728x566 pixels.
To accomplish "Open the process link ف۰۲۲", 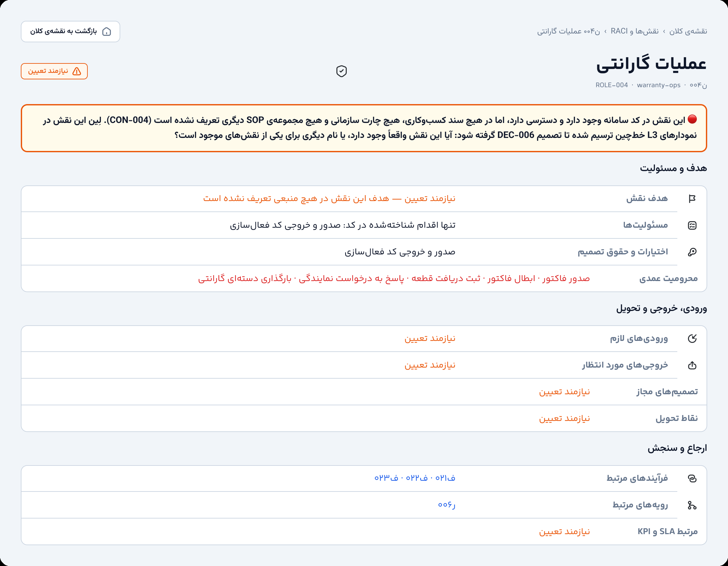I will [x=417, y=478].
